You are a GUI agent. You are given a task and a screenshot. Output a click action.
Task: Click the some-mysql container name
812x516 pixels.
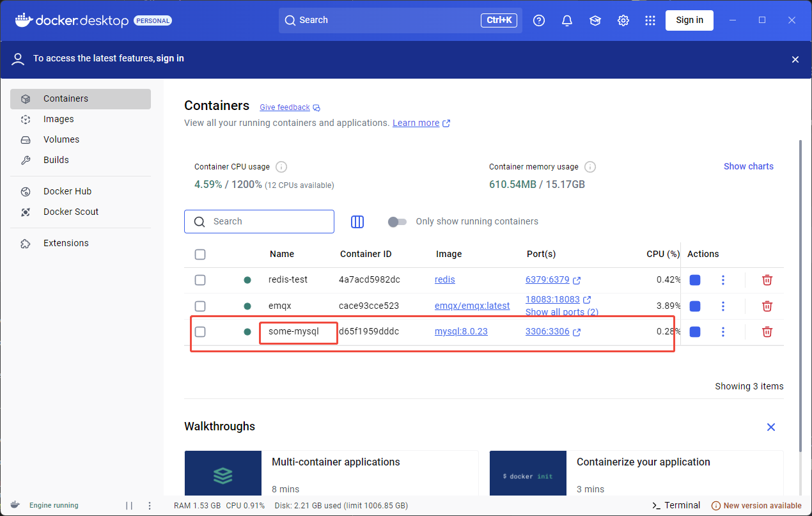click(x=293, y=332)
